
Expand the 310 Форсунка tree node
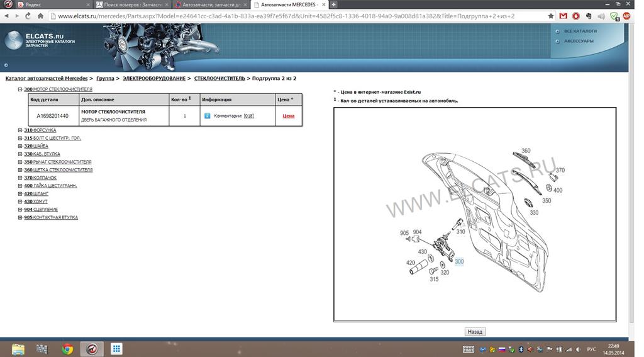[20, 130]
